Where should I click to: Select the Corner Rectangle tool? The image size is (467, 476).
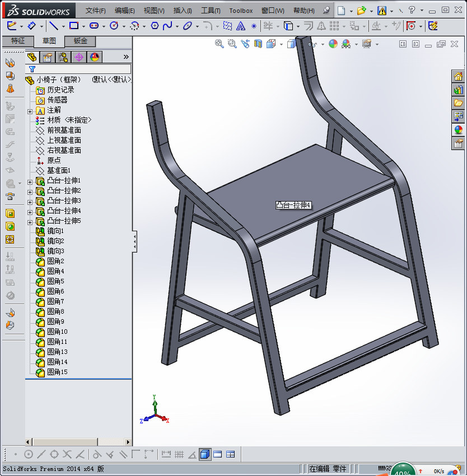pyautogui.click(x=74, y=25)
